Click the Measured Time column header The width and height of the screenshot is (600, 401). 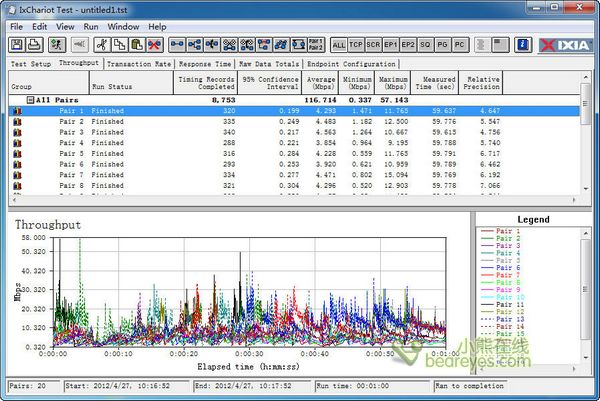pyautogui.click(x=435, y=83)
